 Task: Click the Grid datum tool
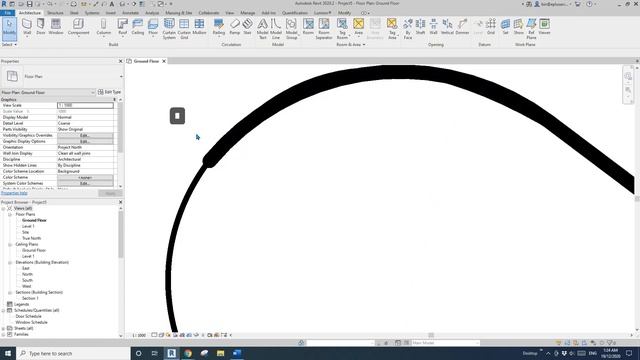click(491, 27)
